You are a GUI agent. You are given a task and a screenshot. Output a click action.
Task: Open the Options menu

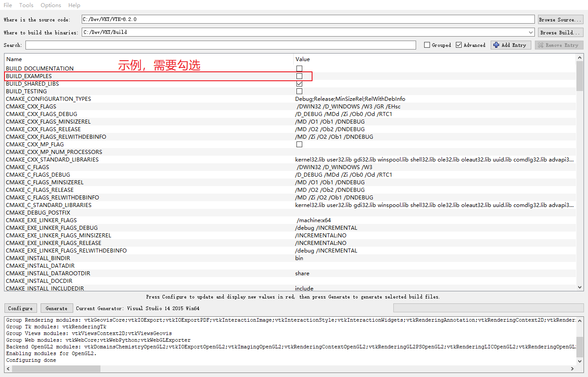point(51,5)
